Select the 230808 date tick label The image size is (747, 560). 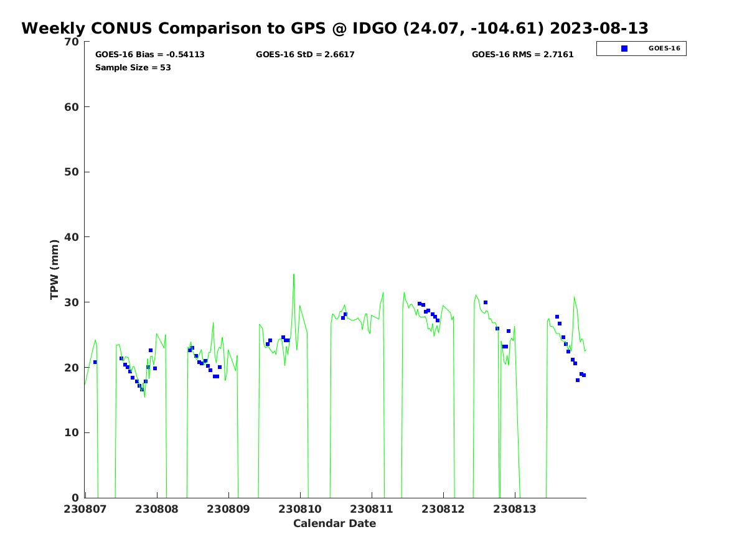[x=157, y=509]
